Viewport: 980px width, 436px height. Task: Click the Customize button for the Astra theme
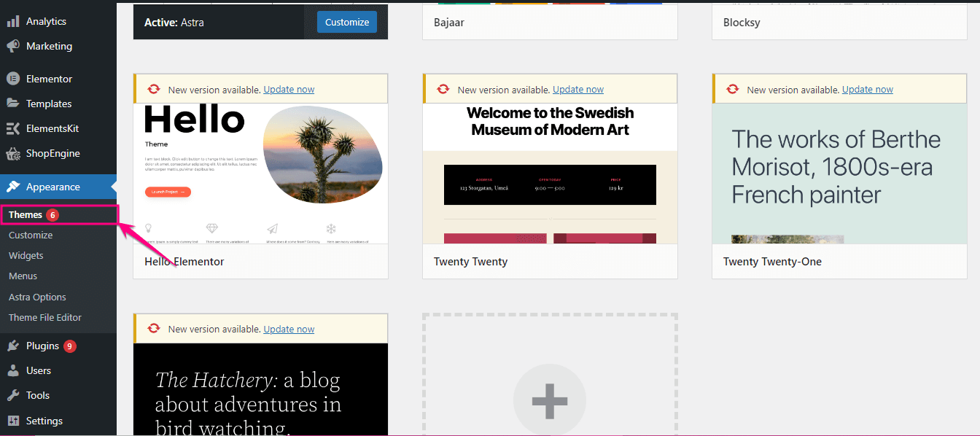[346, 22]
